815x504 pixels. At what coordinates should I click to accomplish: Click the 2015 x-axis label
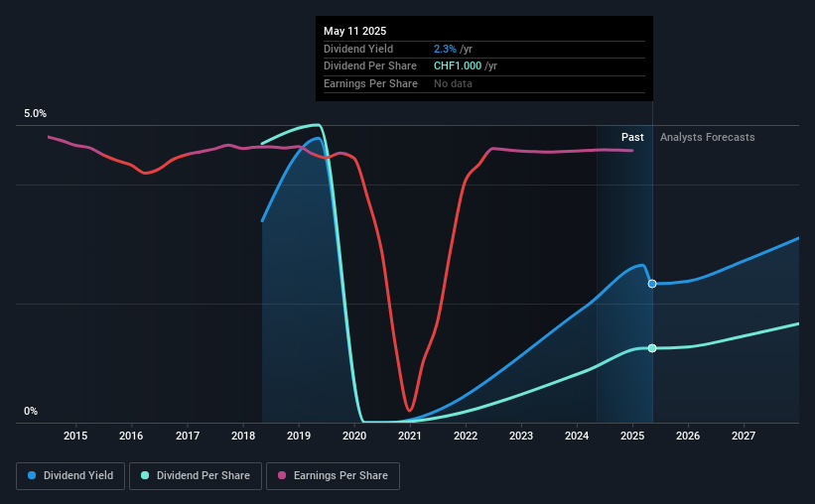coord(75,436)
